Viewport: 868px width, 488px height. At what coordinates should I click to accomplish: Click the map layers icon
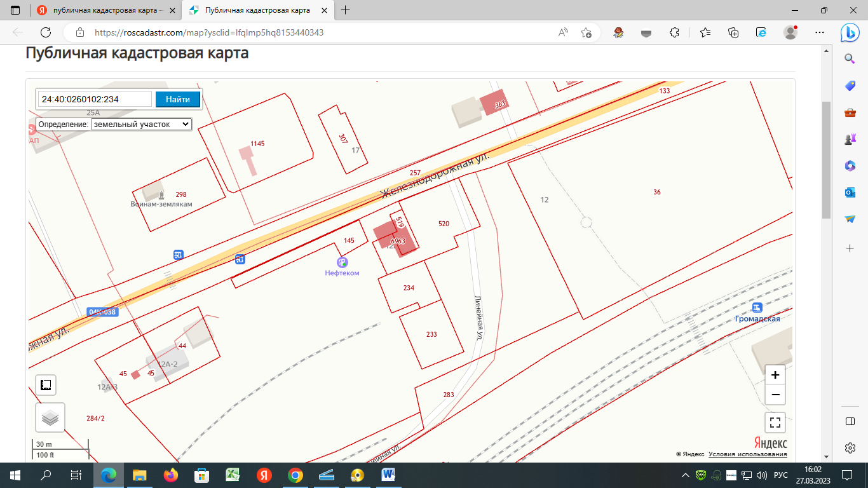(50, 417)
